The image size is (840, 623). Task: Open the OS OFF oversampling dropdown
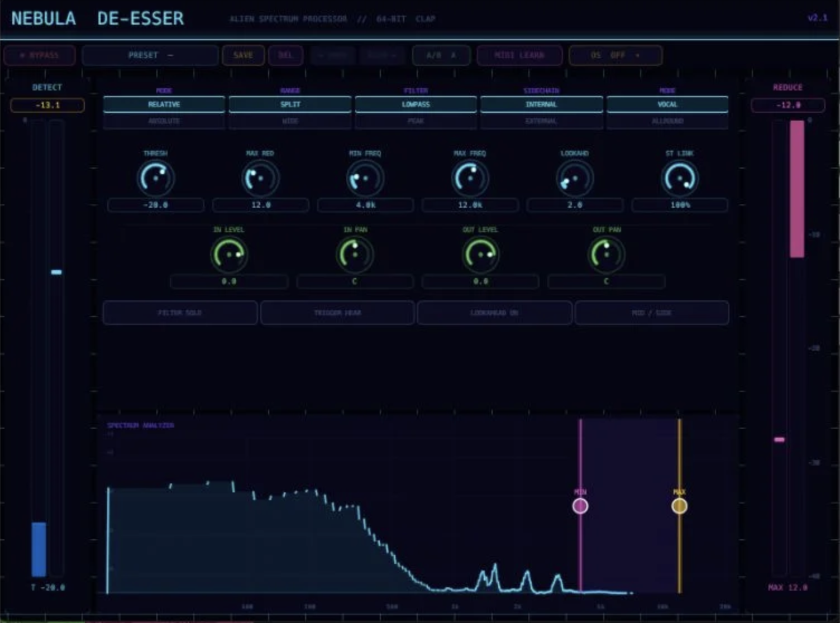615,55
